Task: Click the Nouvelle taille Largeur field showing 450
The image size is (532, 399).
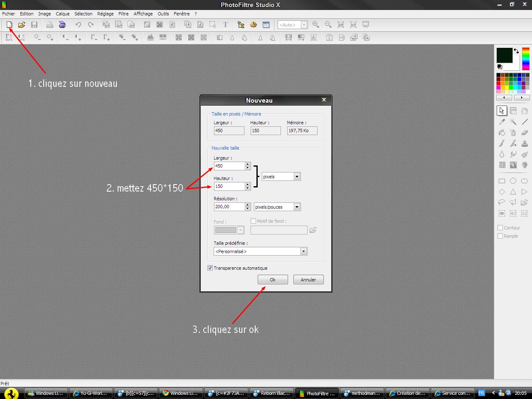Action: click(x=229, y=166)
